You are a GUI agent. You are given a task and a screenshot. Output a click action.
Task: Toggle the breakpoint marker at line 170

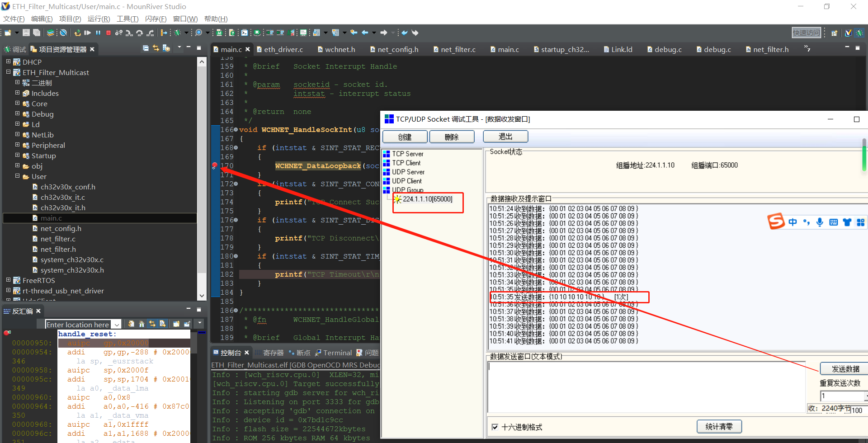click(215, 166)
